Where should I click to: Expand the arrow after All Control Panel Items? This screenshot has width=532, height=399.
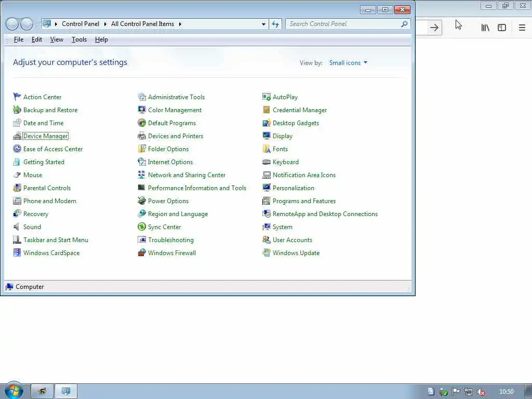[180, 24]
